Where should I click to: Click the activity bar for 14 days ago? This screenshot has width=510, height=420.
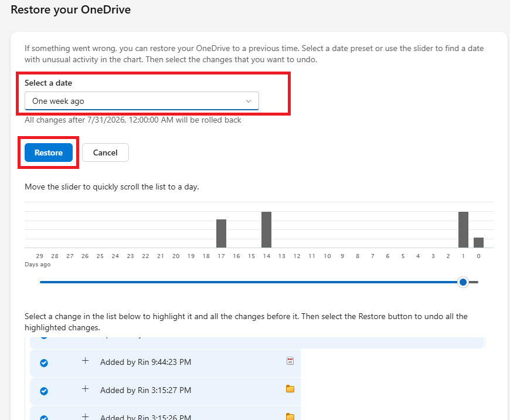(266, 229)
